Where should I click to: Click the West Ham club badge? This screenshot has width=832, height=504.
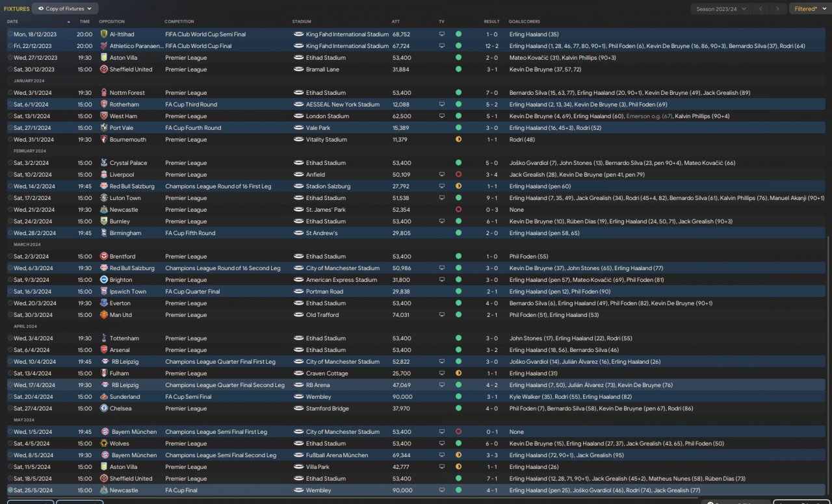(x=104, y=116)
